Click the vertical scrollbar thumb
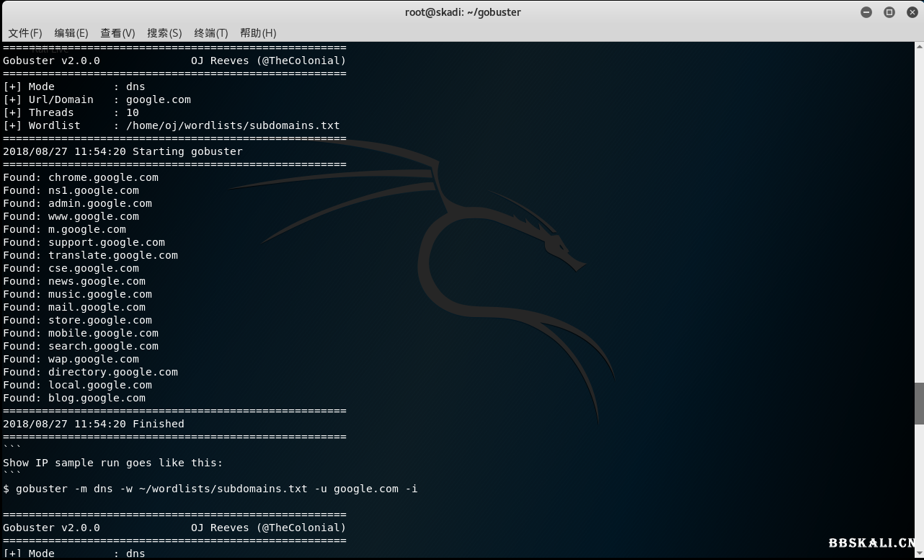The width and height of the screenshot is (924, 560). click(919, 404)
